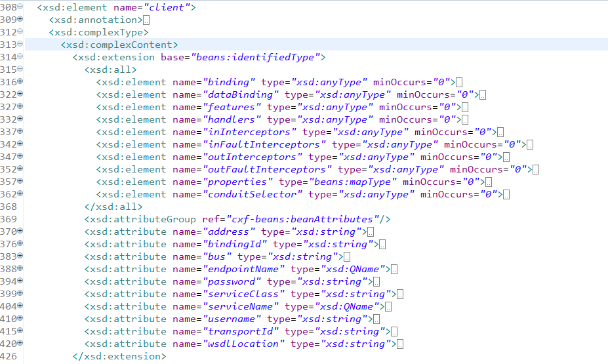
Task: Collapse the xsd:all fold at line 315
Action: pos(20,69)
